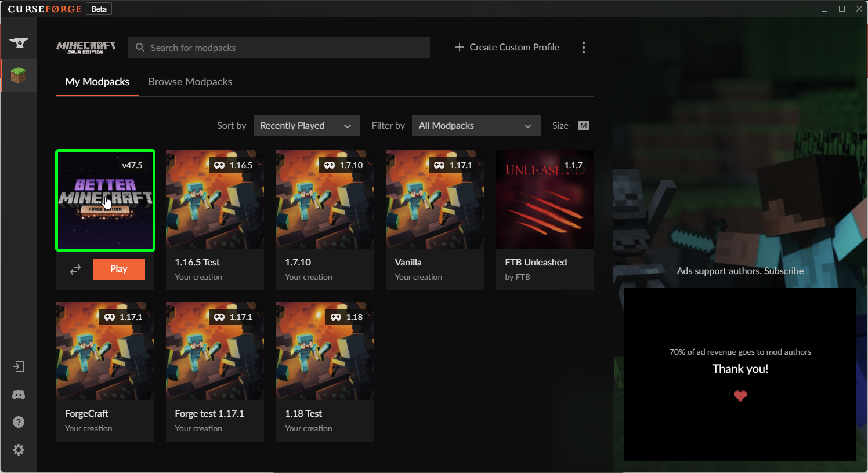Click the '1.18 Test' title text

[303, 413]
